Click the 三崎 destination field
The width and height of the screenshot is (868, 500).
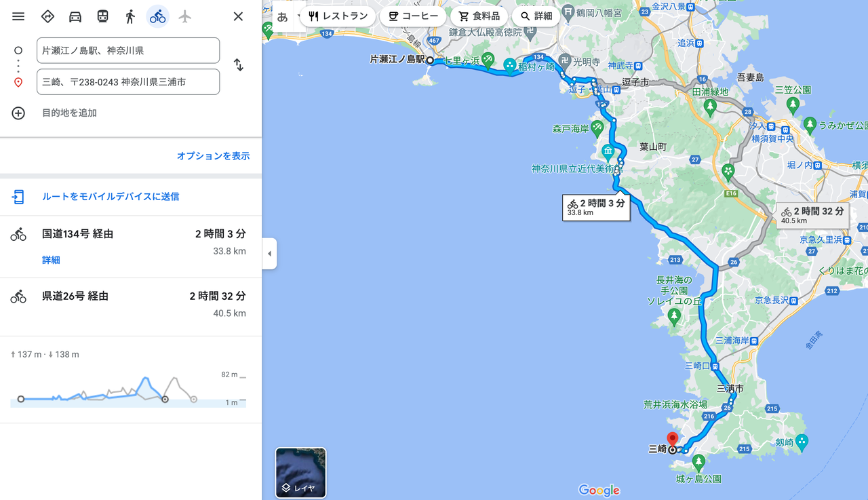128,81
